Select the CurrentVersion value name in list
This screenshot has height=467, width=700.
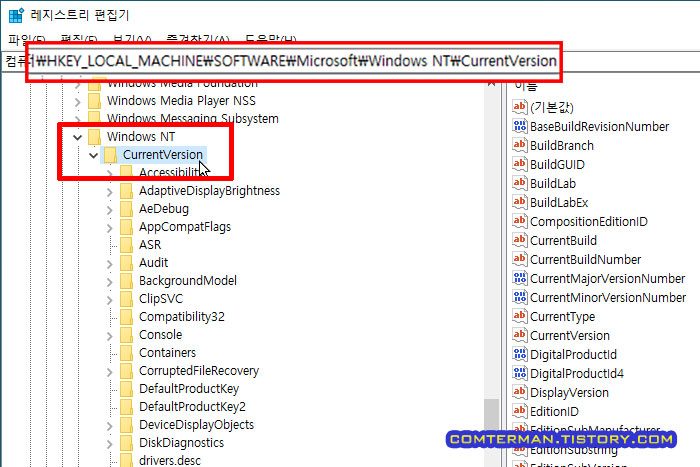point(570,335)
